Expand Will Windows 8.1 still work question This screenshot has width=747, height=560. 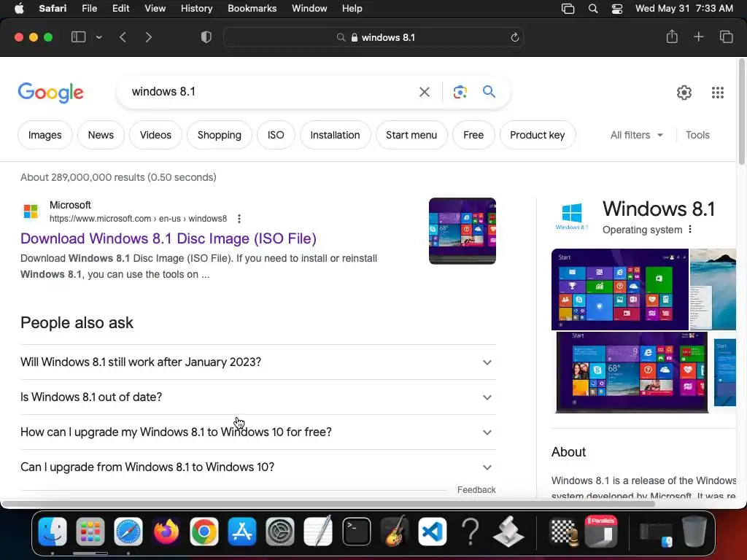(258, 362)
